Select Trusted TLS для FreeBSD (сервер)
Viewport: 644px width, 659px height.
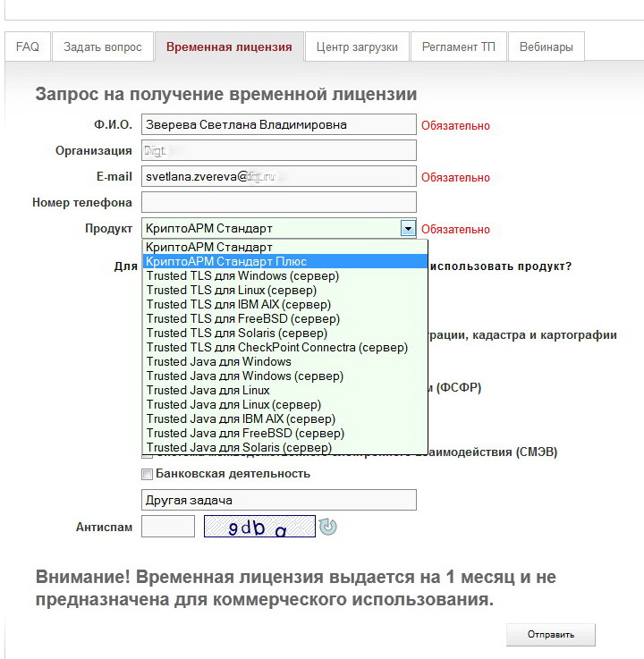pyautogui.click(x=285, y=318)
